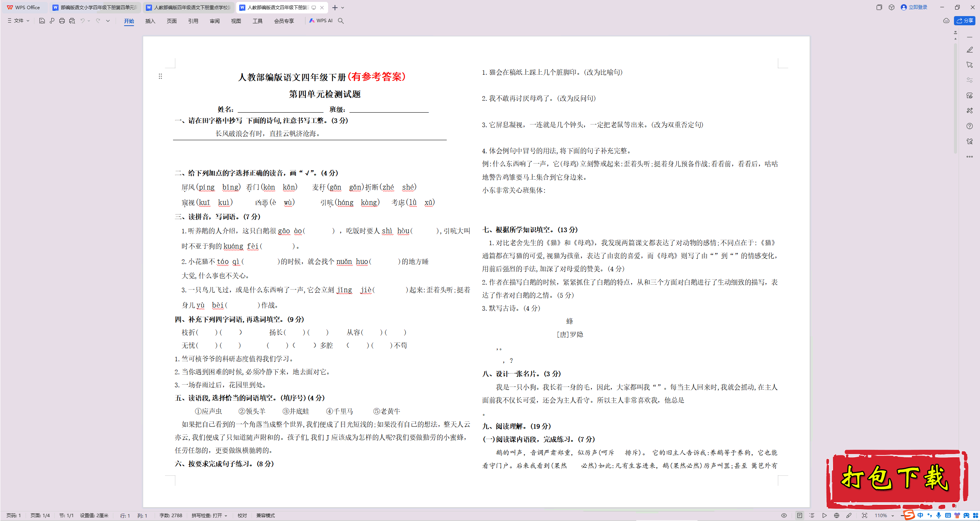The image size is (980, 521).
Task: Switch to web layout globe icon
Action: [837, 516]
